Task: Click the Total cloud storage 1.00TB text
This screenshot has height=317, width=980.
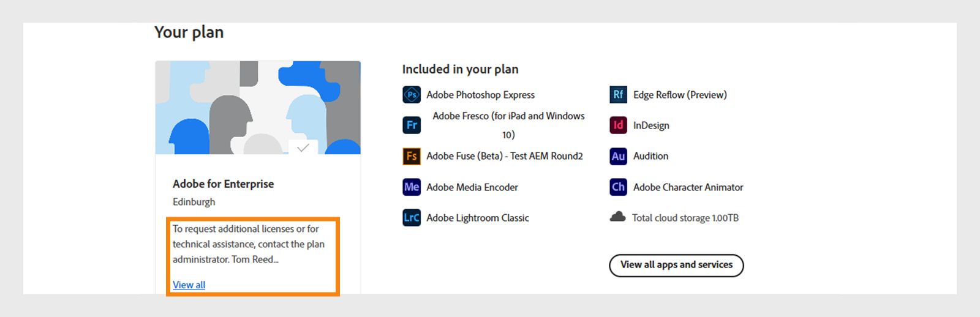Action: tap(685, 218)
